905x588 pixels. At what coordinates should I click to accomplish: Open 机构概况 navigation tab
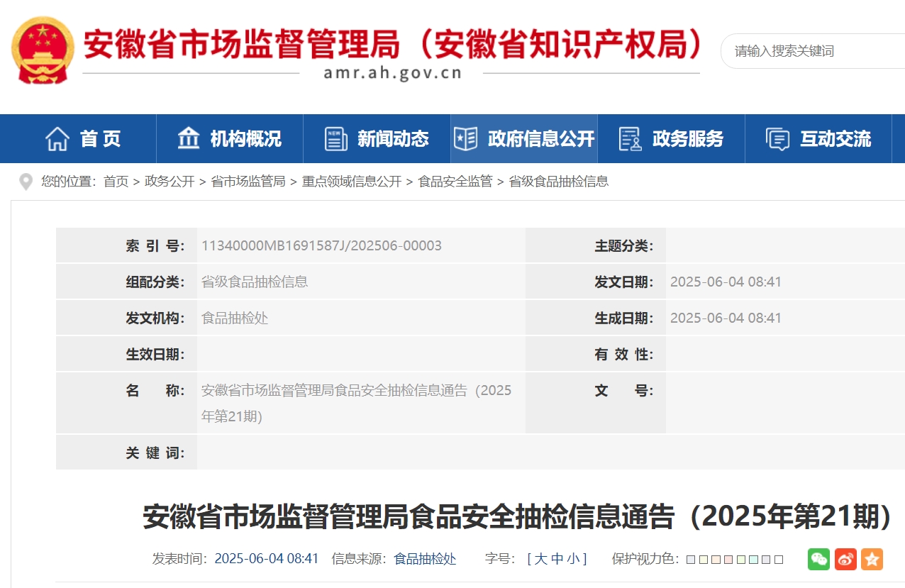click(x=230, y=139)
